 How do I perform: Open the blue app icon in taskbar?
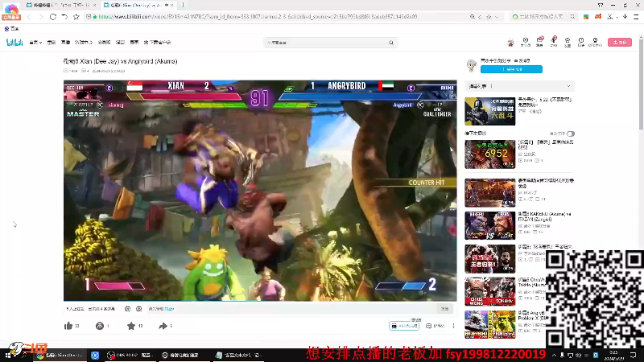(x=95, y=356)
